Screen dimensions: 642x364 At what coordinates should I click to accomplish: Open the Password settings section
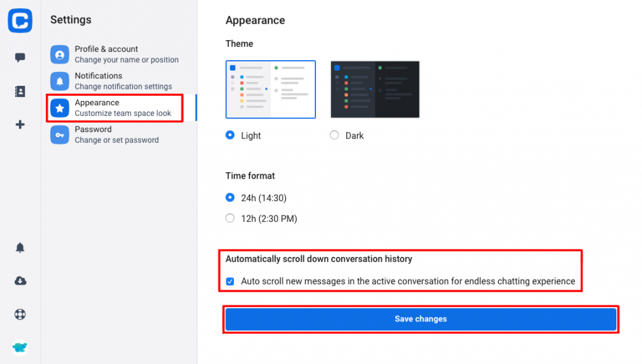pos(119,134)
